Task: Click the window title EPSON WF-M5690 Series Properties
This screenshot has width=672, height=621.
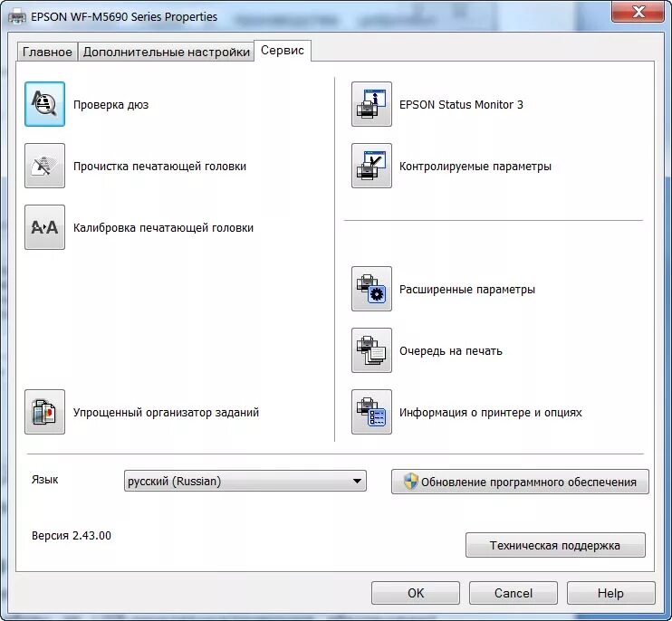Action: [x=124, y=17]
